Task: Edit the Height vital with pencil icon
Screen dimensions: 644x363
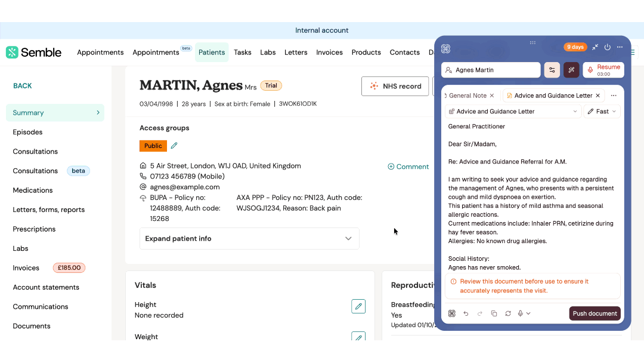Action: [x=358, y=306]
